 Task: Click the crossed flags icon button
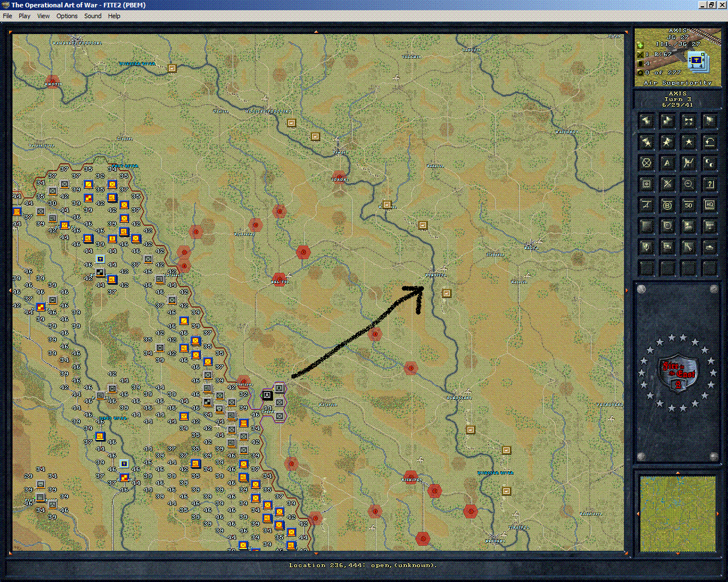(x=689, y=163)
